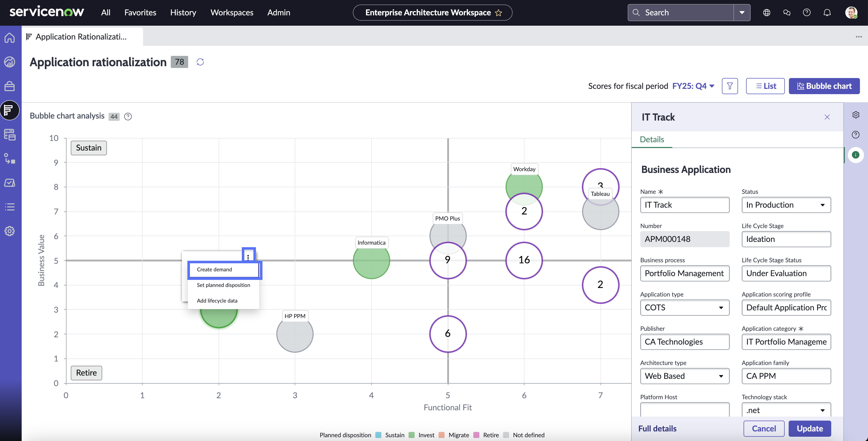Expand the fiscal period FY25: Q4 dropdown
This screenshot has width=868, height=441.
(x=693, y=86)
